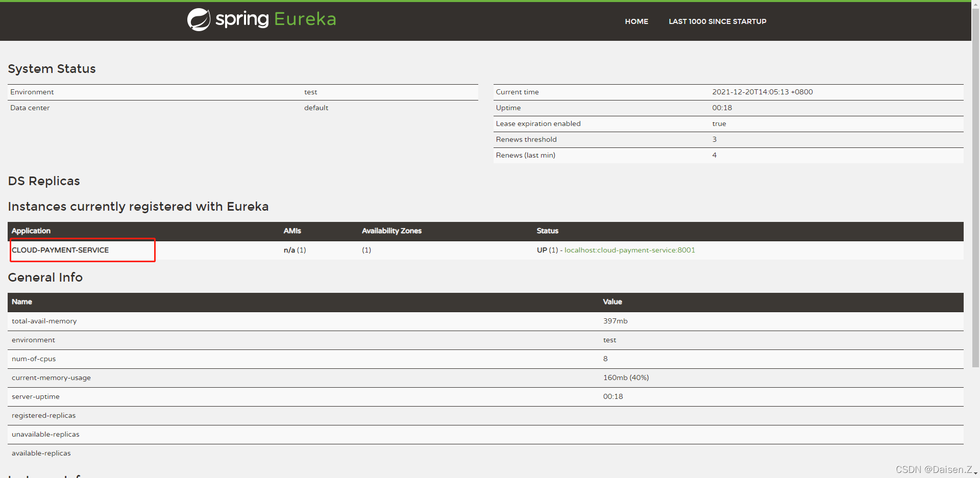Select the 397mb memory value
This screenshot has width=980, height=478.
click(615, 321)
